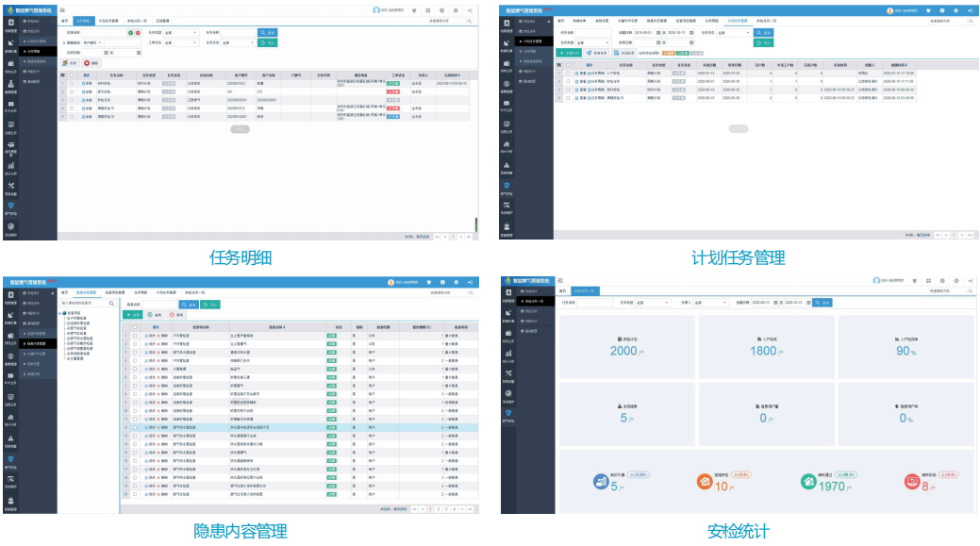This screenshot has height=546, width=980.
Task: Click the green add icon in 任务明细 filter row
Action: point(131,32)
